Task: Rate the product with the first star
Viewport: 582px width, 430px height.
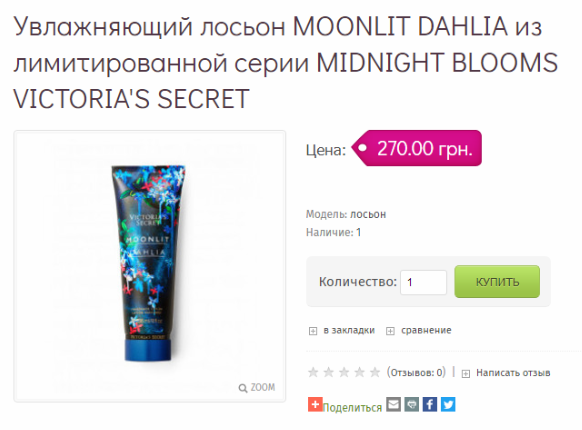Action: pyautogui.click(x=313, y=372)
